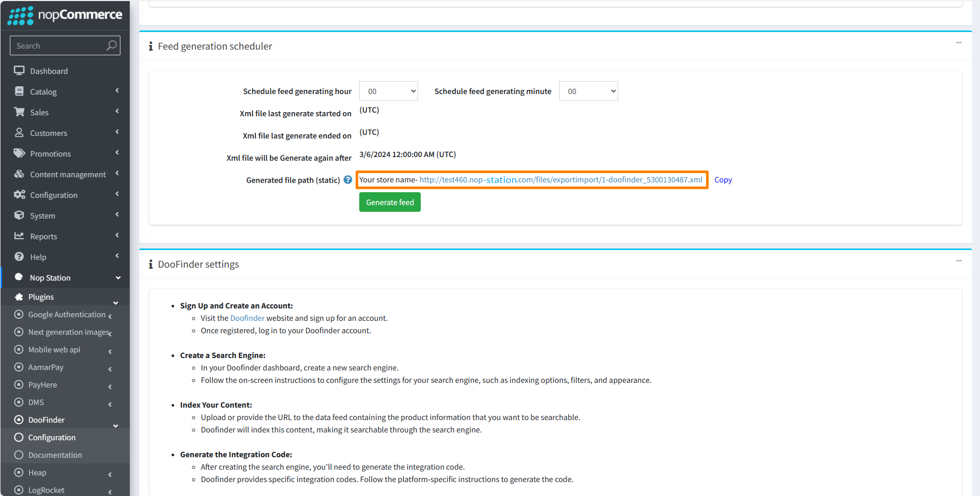Click the DooFinder bullet icon
Screen dimensions: 980x496
point(19,420)
